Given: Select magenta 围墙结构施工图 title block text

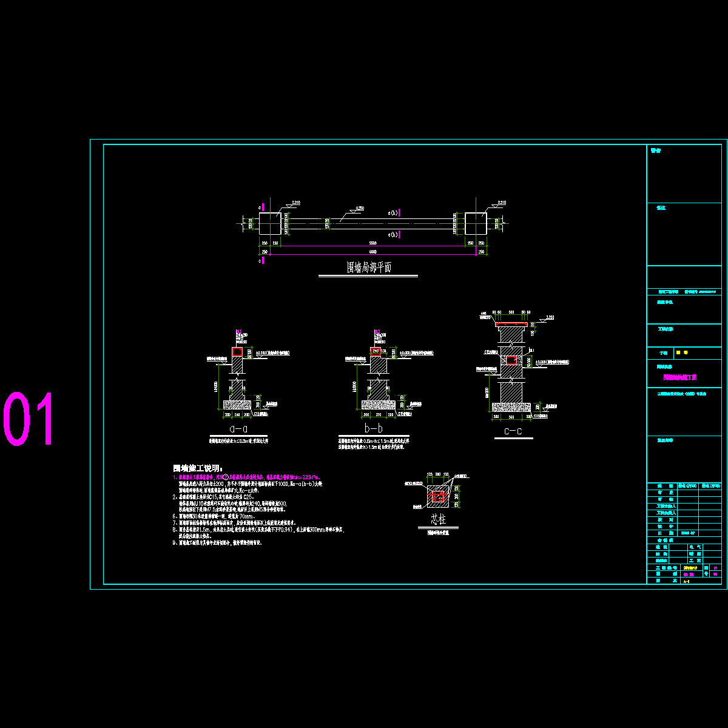Looking at the screenshot, I should tap(679, 377).
